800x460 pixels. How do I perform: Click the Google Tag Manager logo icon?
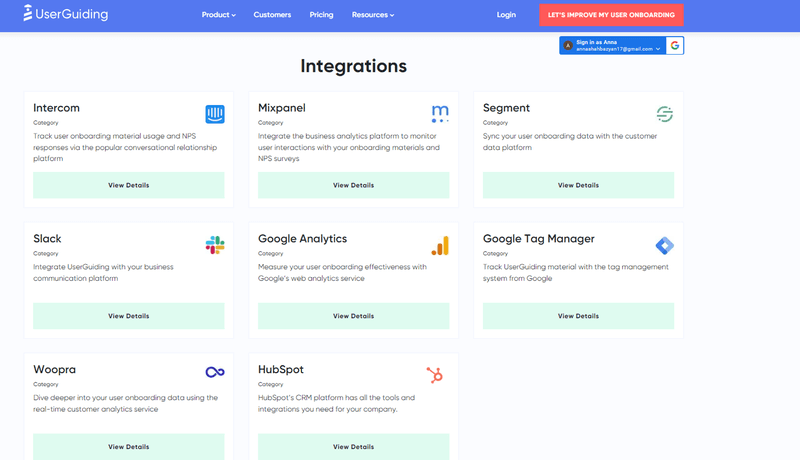[x=664, y=245]
